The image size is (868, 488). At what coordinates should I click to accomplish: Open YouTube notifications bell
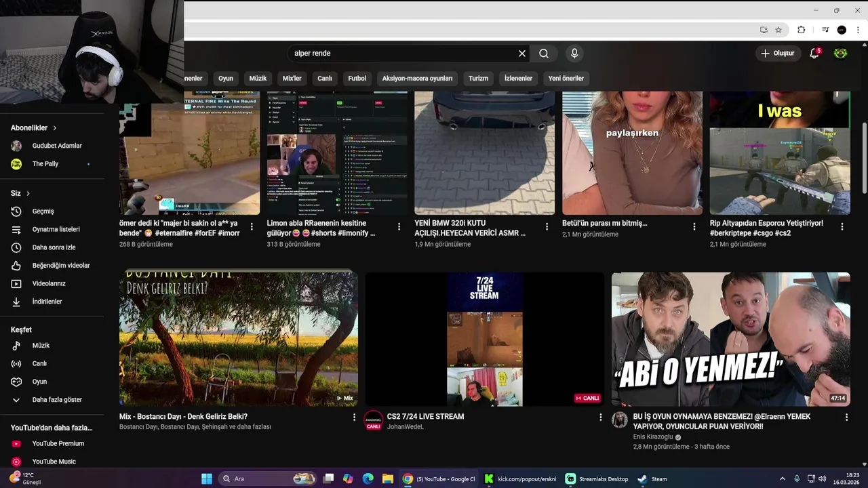click(814, 54)
